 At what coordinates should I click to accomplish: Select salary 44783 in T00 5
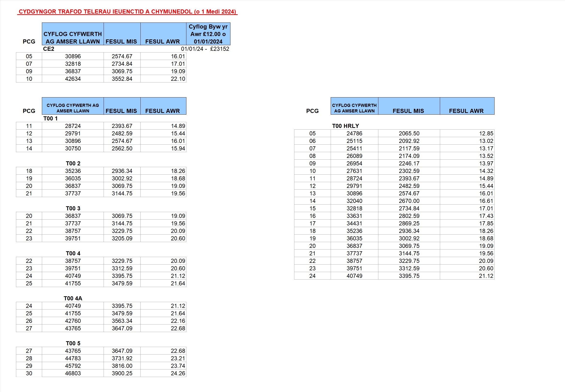click(73, 359)
